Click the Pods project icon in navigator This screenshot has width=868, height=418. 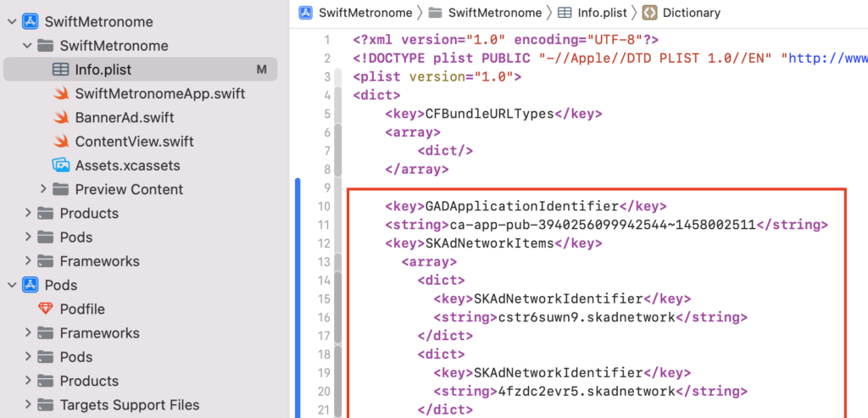click(30, 285)
